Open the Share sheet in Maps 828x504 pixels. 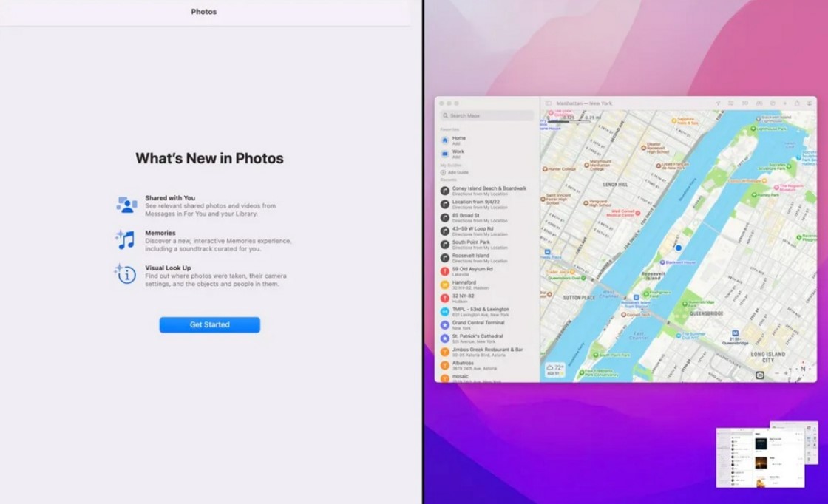tap(797, 102)
